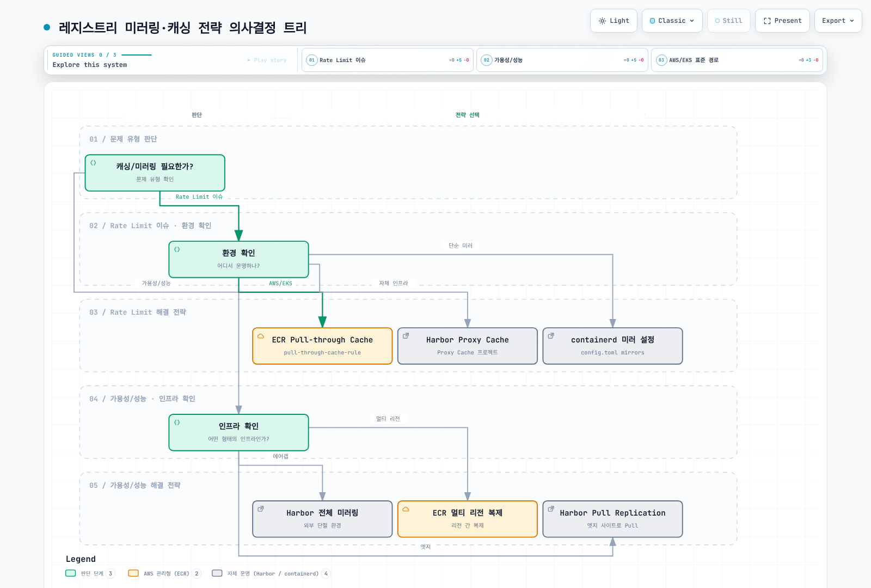Click 03 / Rate Limit 해결 전략 group label
871x588 pixels.
(x=138, y=313)
